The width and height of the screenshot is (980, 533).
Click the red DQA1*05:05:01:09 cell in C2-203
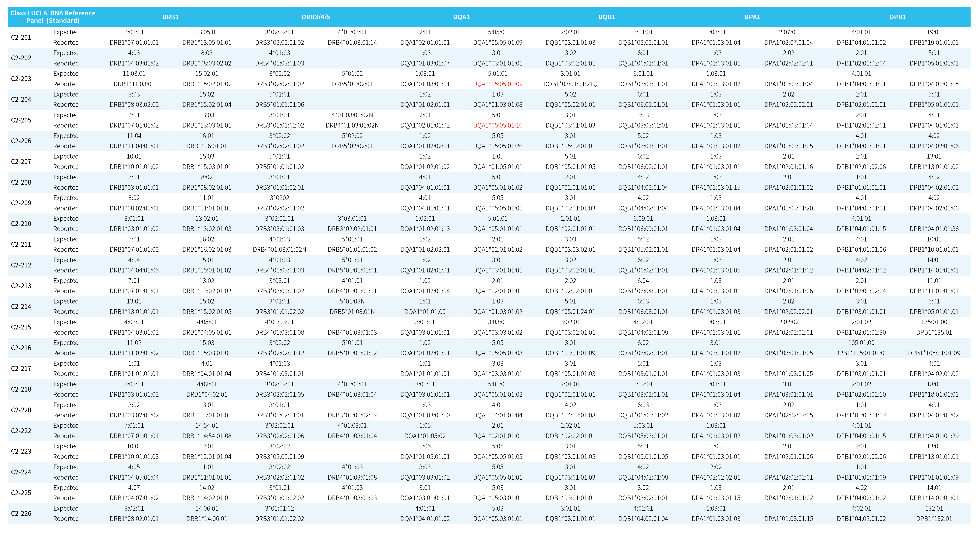click(x=498, y=84)
